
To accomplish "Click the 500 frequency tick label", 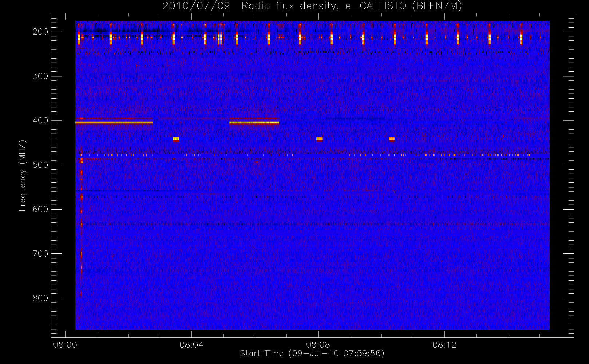I will click(x=40, y=165).
